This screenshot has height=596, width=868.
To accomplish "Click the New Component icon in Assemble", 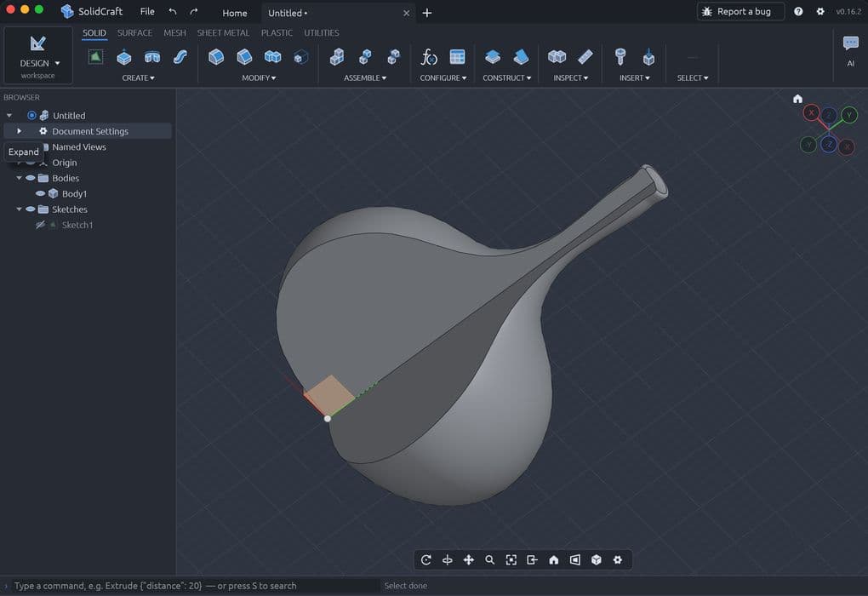I will coord(337,56).
